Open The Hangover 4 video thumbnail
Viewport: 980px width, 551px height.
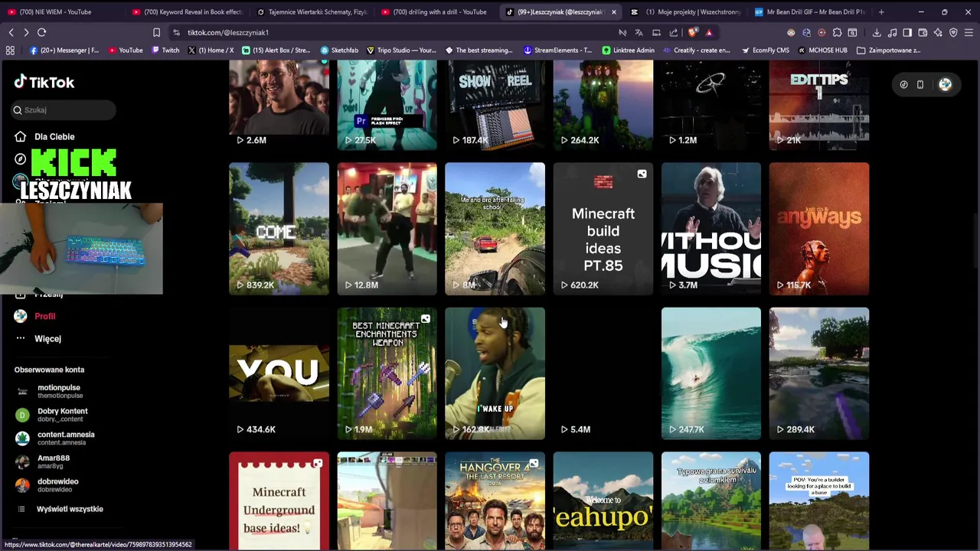(495, 500)
